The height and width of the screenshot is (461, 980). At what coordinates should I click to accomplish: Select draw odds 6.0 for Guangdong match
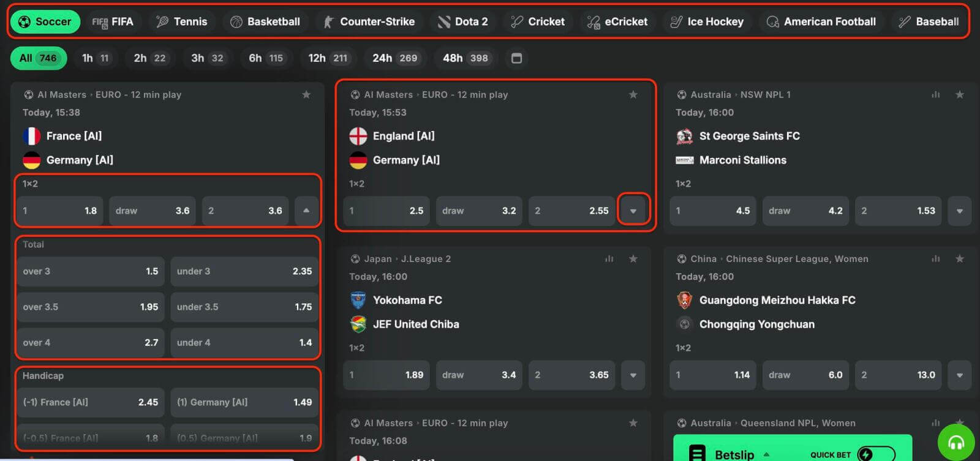(805, 375)
